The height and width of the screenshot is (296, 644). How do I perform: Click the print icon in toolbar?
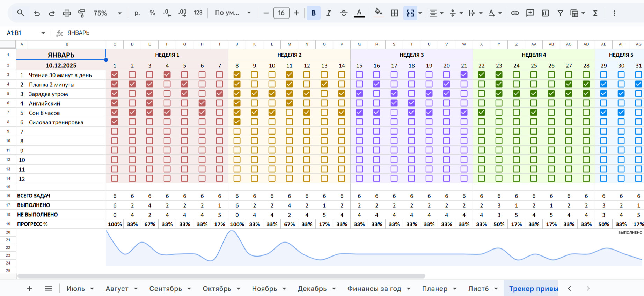pyautogui.click(x=67, y=13)
